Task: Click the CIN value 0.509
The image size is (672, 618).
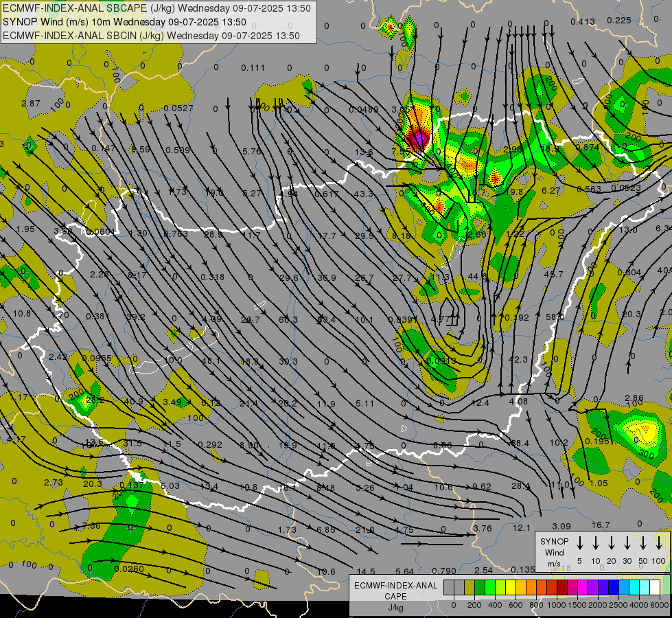Action: [177, 150]
